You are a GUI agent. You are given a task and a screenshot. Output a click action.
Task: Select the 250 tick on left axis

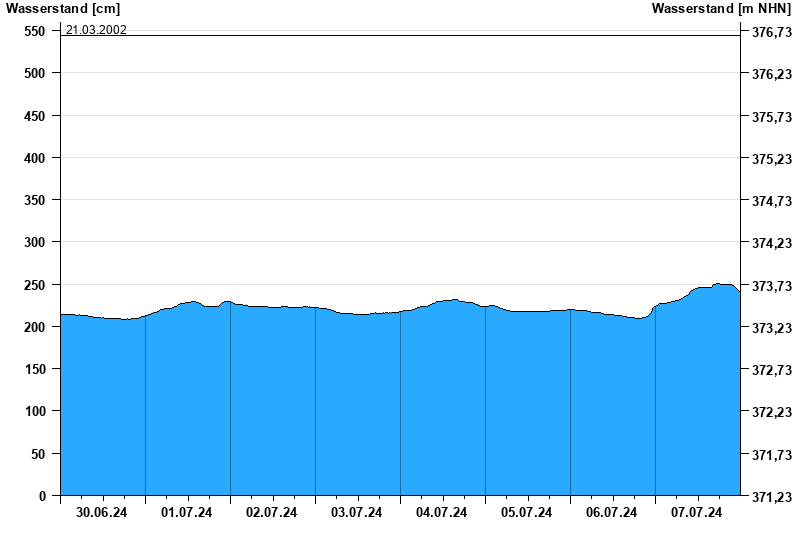click(x=35, y=285)
